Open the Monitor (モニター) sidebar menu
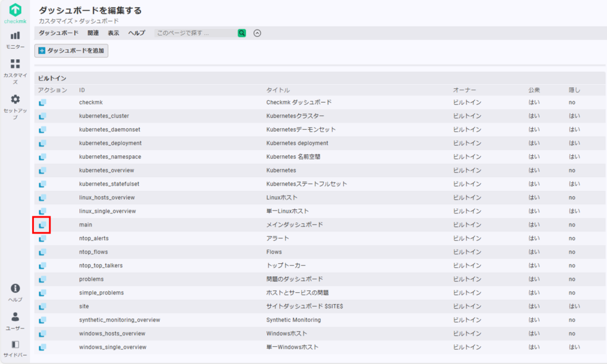Viewport: 607px width, 364px height. pos(15,40)
